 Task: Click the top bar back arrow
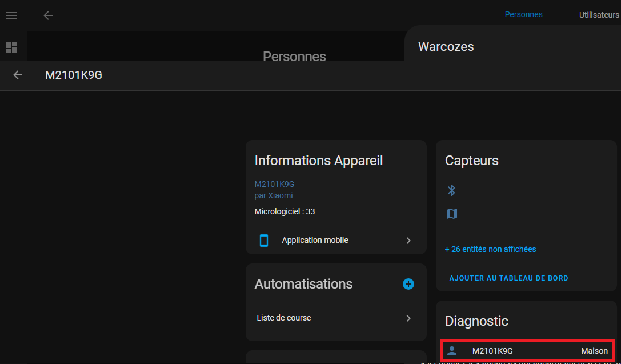(48, 15)
